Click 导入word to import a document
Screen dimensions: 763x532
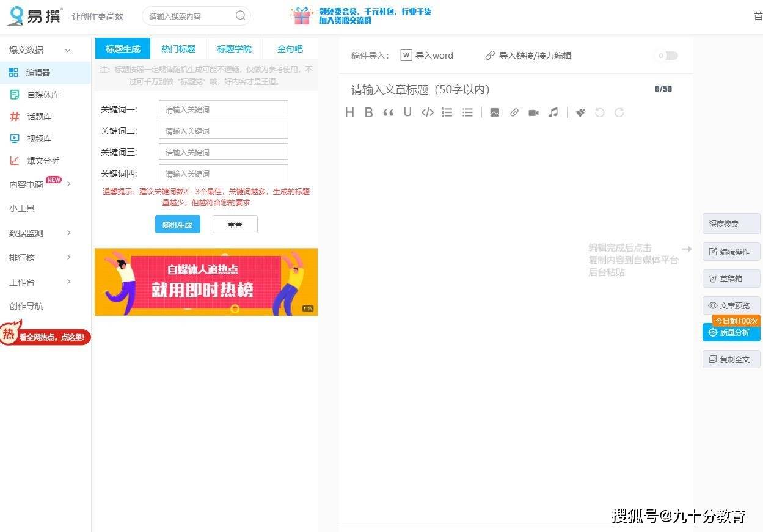click(427, 56)
